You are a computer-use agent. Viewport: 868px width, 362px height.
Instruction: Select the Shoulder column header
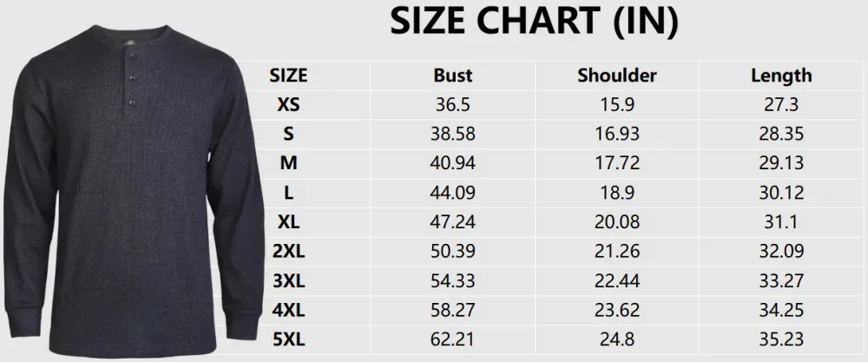(617, 76)
